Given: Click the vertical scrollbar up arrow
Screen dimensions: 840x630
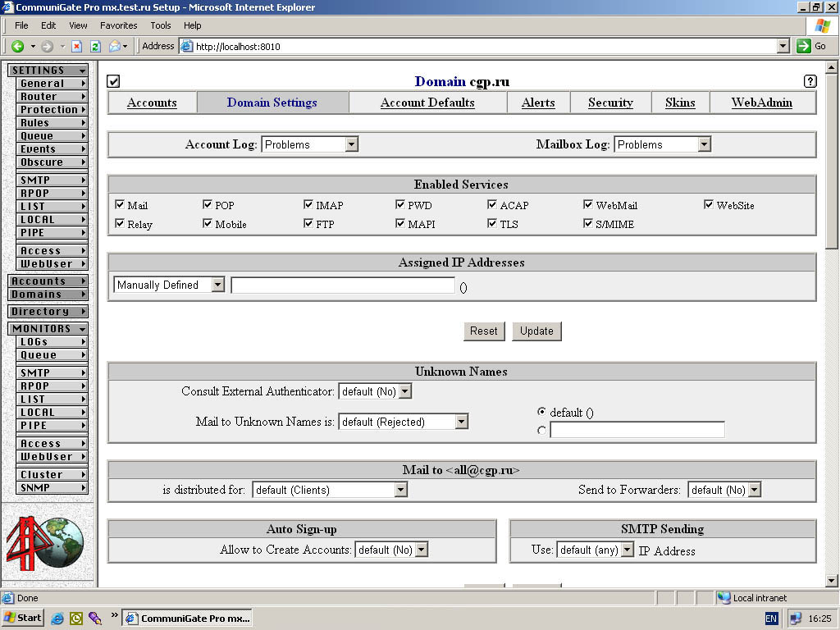Looking at the screenshot, I should (x=832, y=67).
